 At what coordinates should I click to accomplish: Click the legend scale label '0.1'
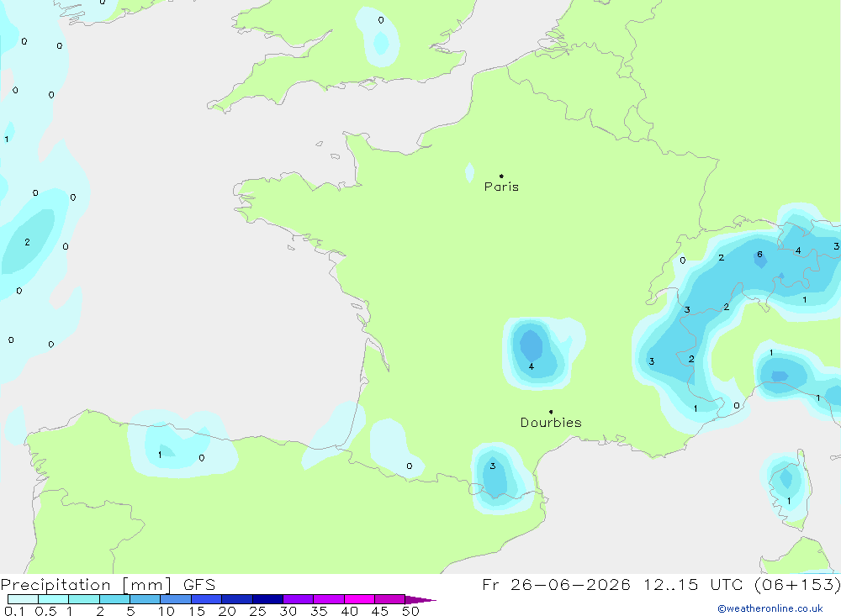point(14,611)
